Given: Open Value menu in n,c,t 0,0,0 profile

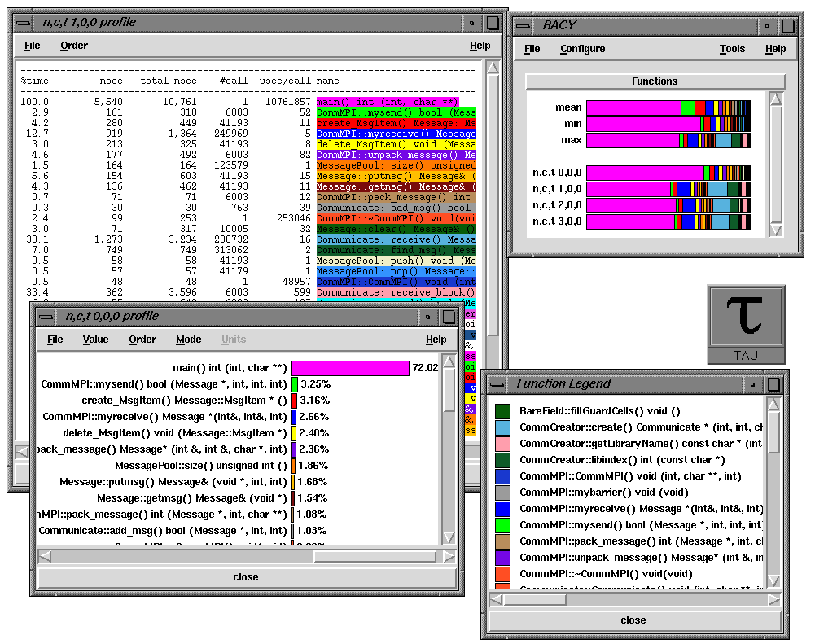Looking at the screenshot, I should click(95, 340).
